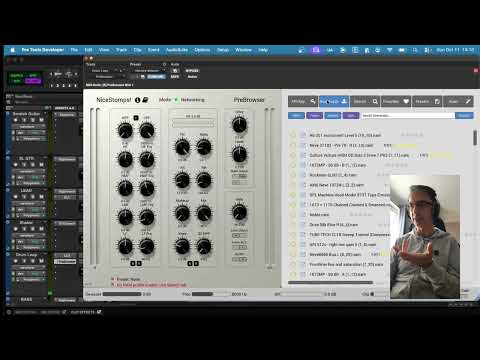Expand the Scratch Guitar track name menu
Image resolution: width=480 pixels, height=360 pixels.
pos(45,114)
